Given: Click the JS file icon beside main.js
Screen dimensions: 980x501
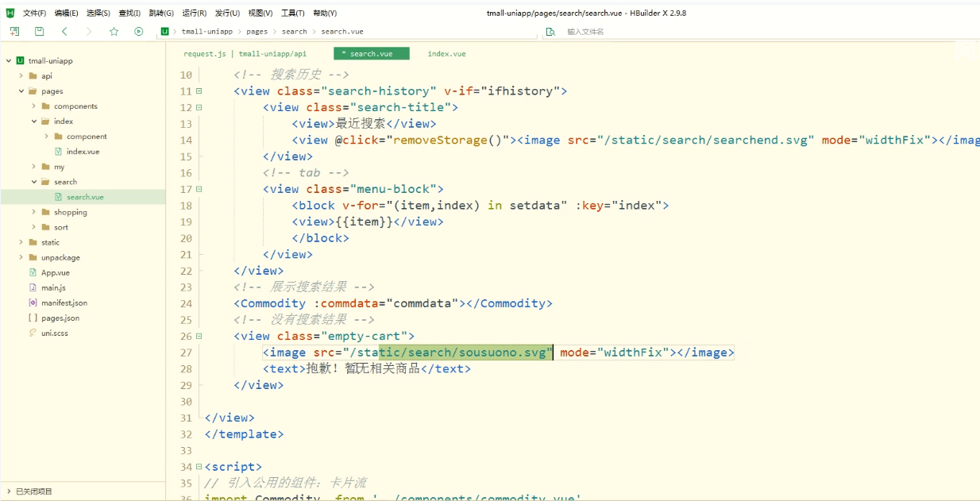Looking at the screenshot, I should click(33, 287).
